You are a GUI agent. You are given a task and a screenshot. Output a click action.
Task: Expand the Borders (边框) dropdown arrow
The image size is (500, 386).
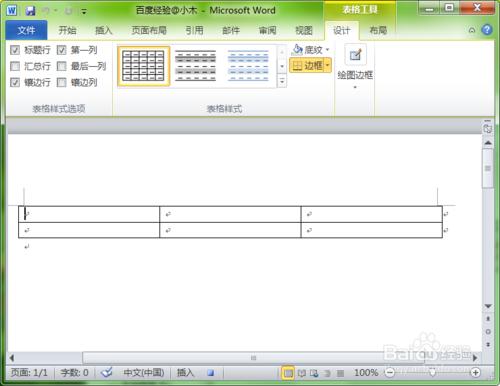click(328, 65)
